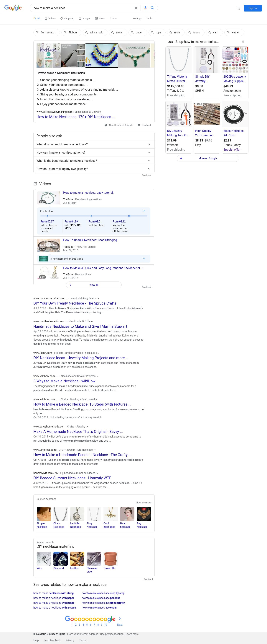Click the 'leather' suggestion chip

tap(234, 32)
